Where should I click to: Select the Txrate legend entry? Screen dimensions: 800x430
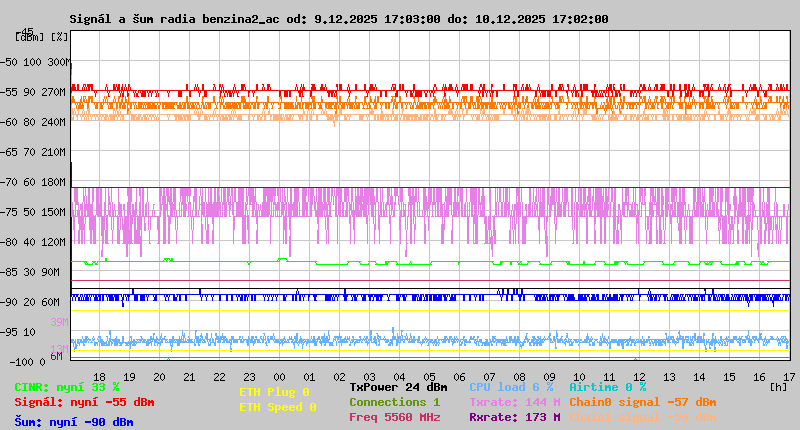click(515, 402)
